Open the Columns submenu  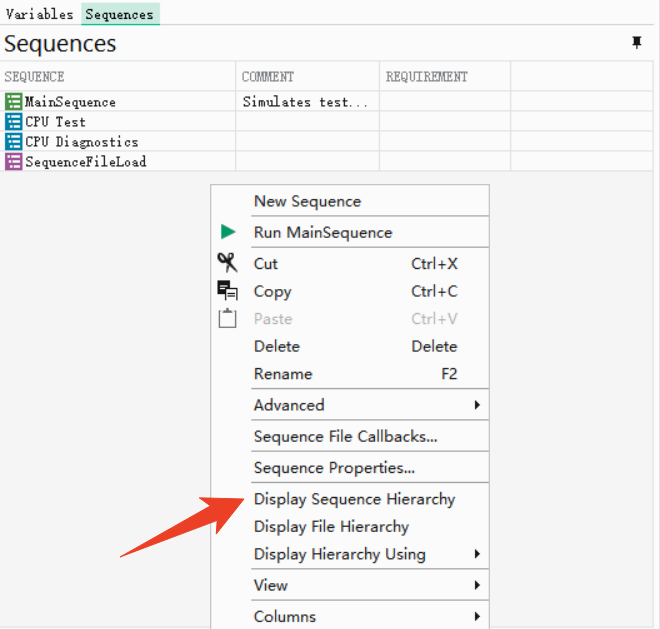(x=285, y=617)
